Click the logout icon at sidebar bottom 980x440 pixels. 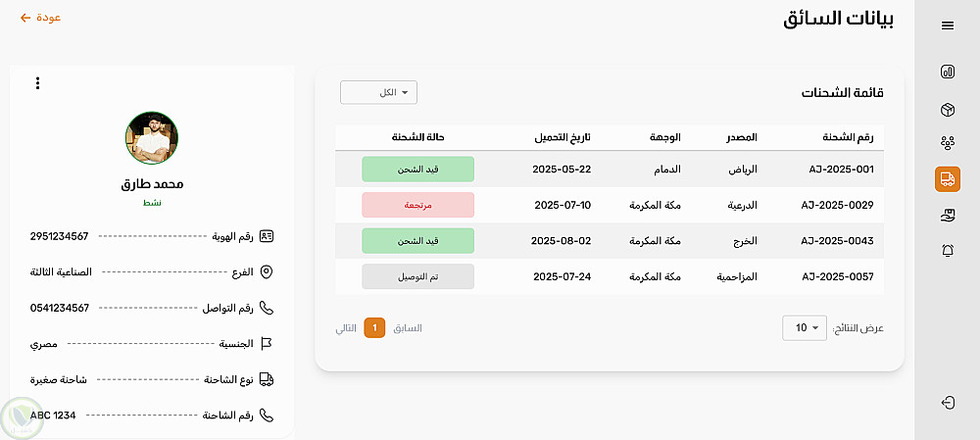coord(947,402)
